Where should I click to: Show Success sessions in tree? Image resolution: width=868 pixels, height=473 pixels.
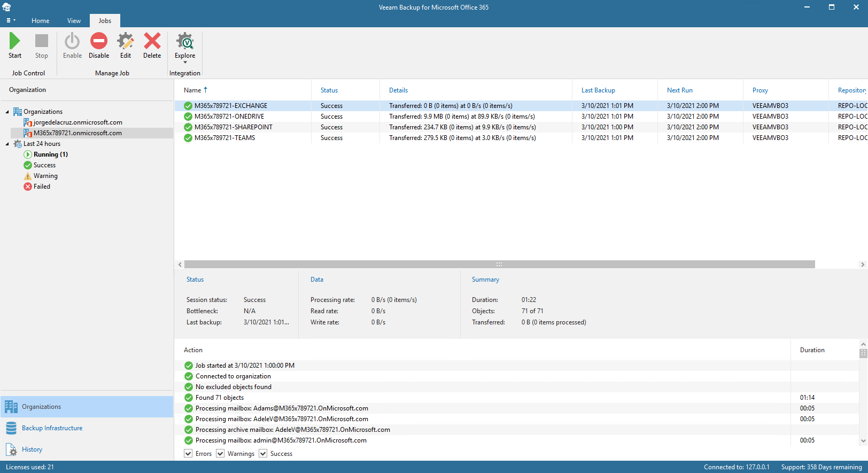(44, 165)
